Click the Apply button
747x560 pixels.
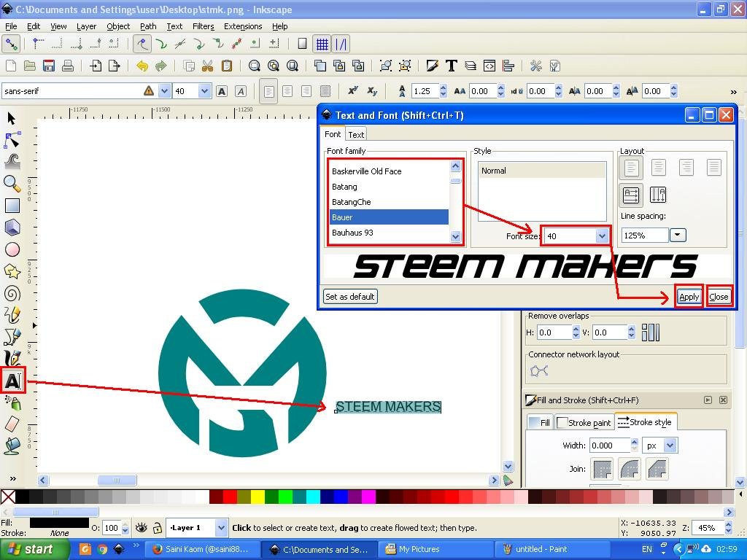click(689, 297)
